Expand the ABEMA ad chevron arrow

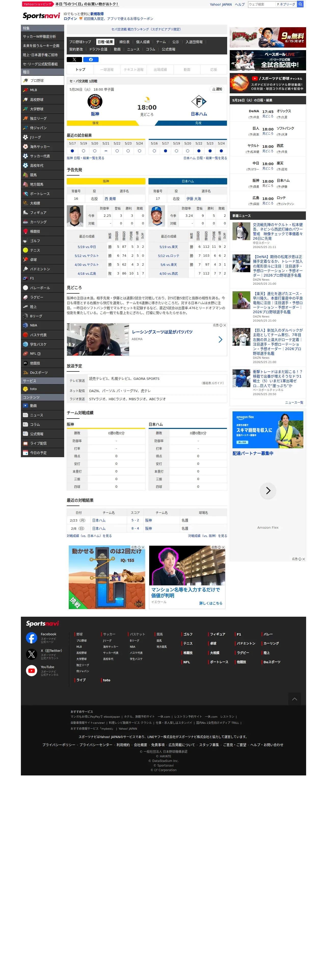coord(220,339)
